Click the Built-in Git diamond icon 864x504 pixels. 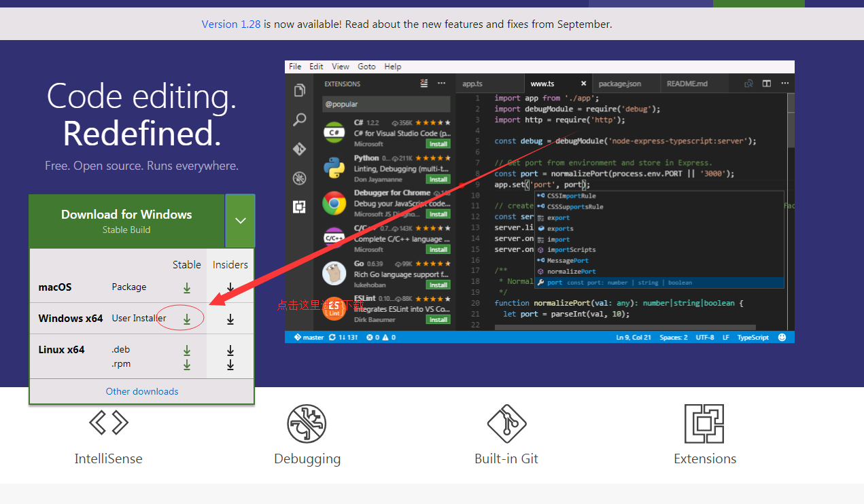pos(507,424)
